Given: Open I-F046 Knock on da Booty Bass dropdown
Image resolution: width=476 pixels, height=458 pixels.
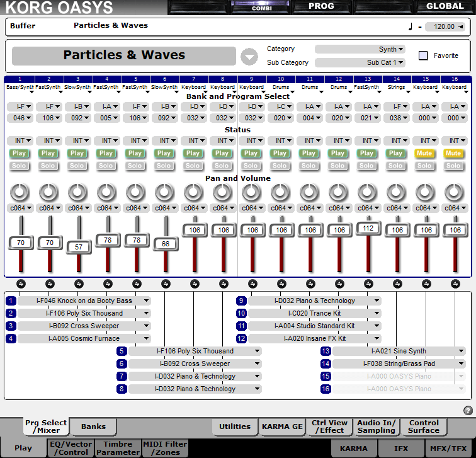Looking at the screenshot, I should (x=84, y=301).
